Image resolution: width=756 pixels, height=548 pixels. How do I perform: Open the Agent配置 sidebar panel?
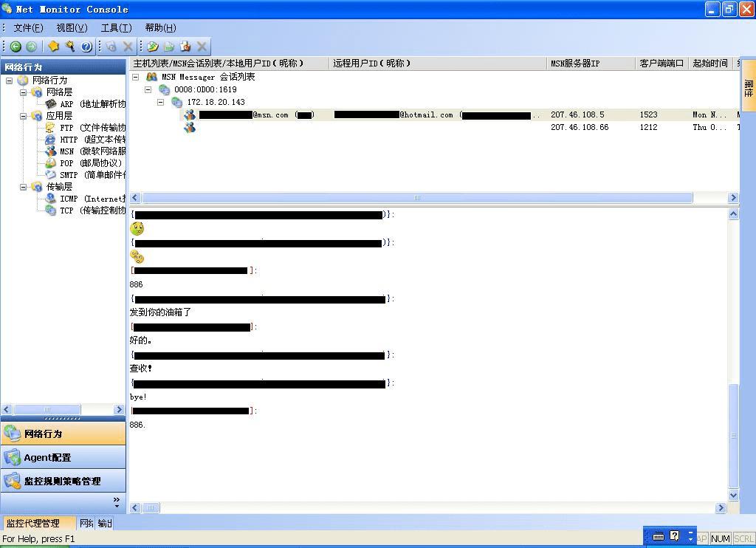(x=63, y=457)
